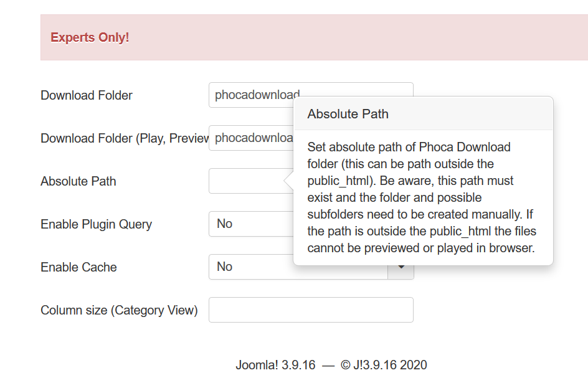Image resolution: width=588 pixels, height=388 pixels.
Task: Click the 'Joomla! 3.9.16' footer text
Action: point(275,365)
